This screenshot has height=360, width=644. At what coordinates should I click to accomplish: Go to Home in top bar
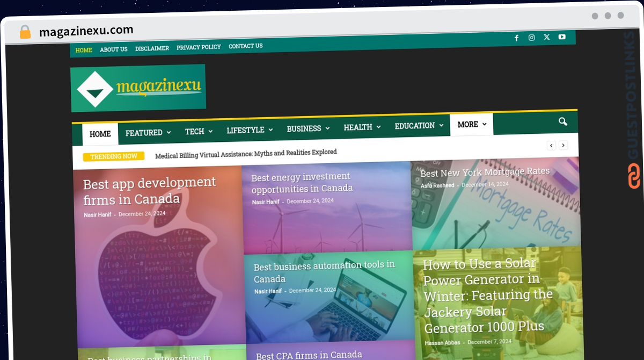[x=84, y=50]
